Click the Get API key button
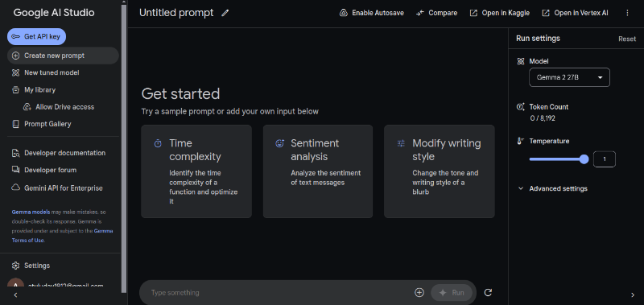This screenshot has height=305, width=644. click(x=36, y=36)
